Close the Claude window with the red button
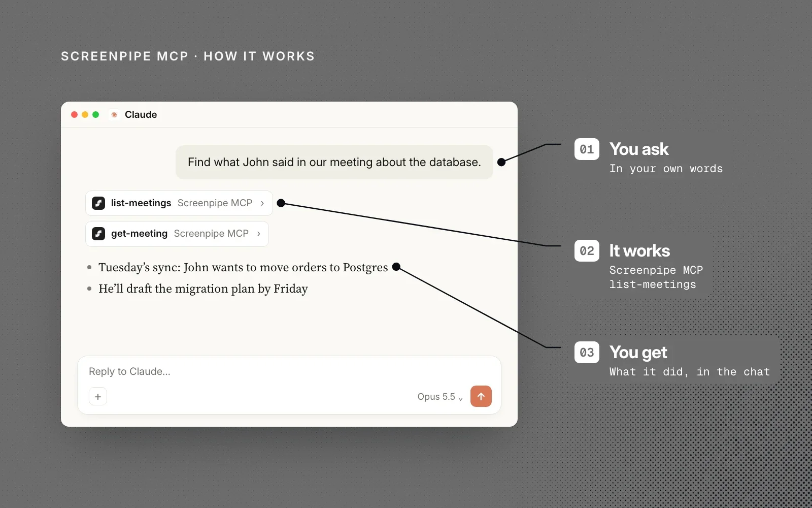 click(75, 115)
